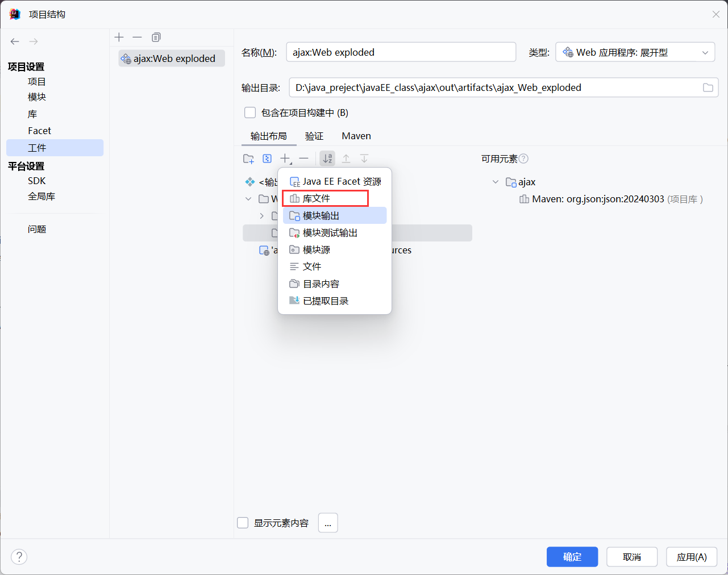
Task: Select 'ajax:Web exploded' artifact in list
Action: pos(172,59)
